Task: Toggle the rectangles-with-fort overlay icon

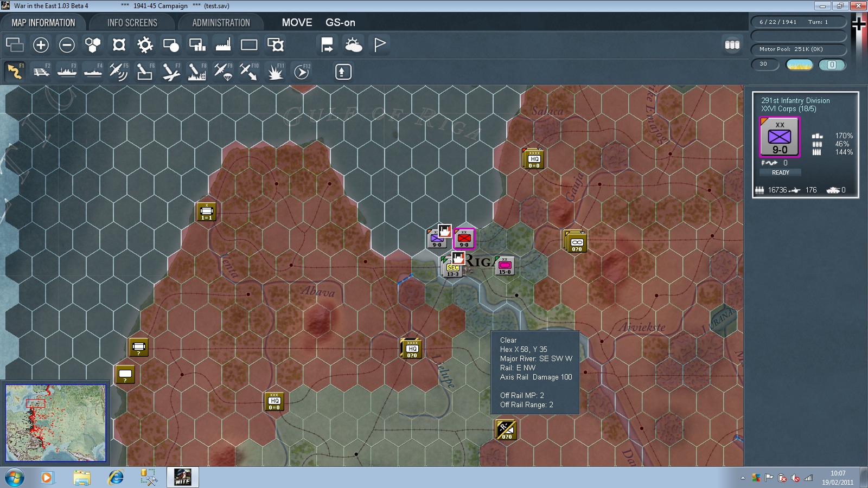Action: point(275,44)
